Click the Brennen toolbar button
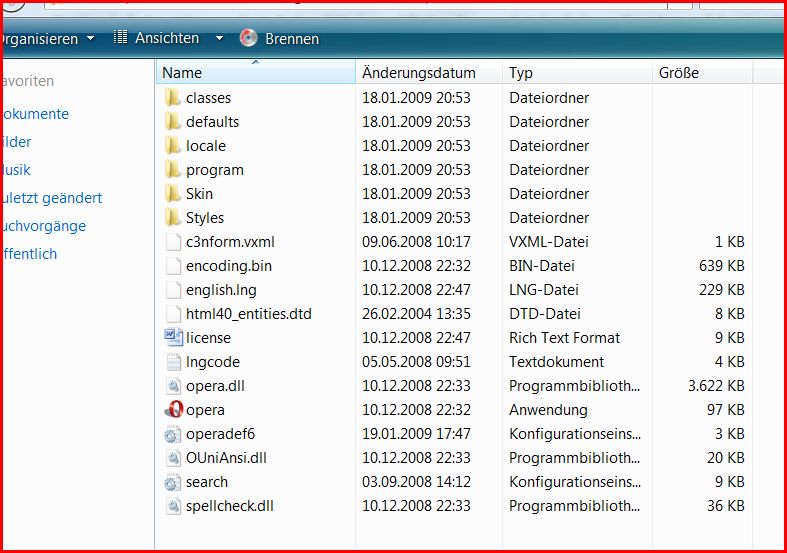Screen dimensions: 787x553 pyautogui.click(x=280, y=38)
